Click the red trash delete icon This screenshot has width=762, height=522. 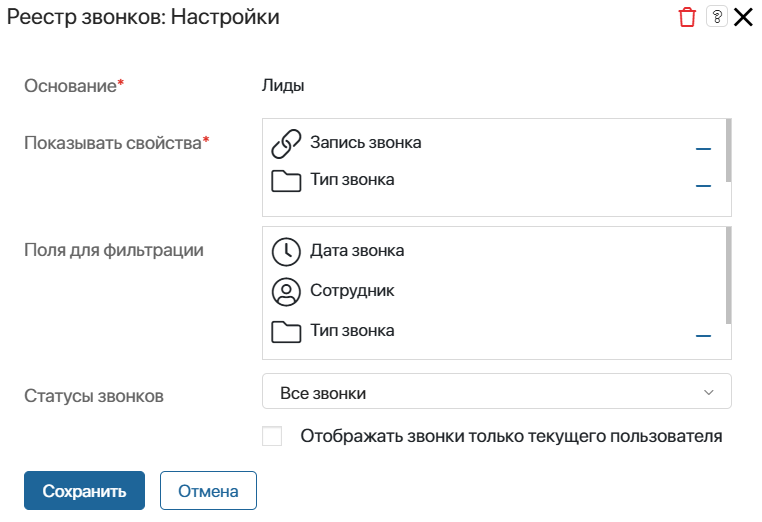point(687,17)
